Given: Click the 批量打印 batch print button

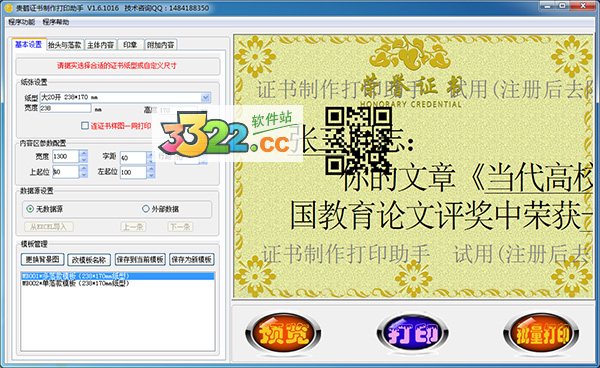Looking at the screenshot, I should point(542,334).
